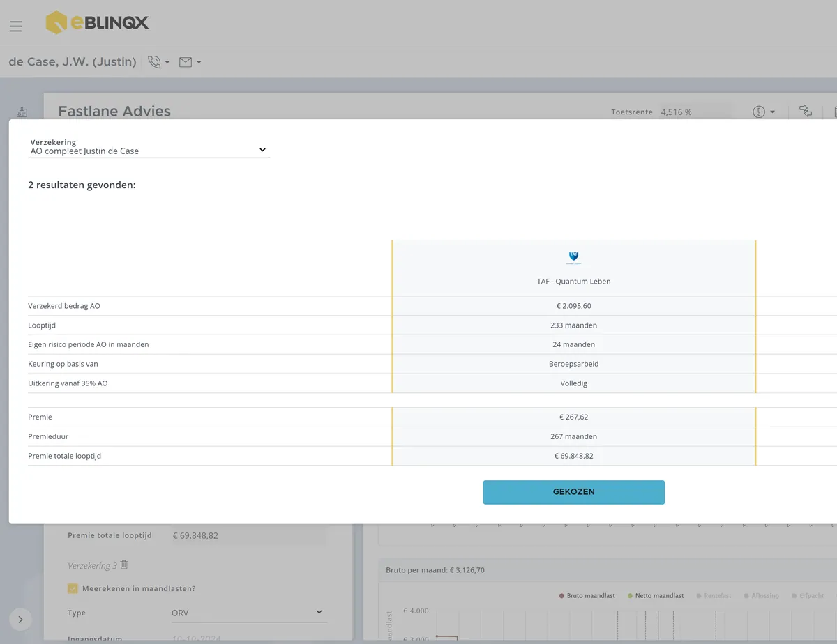Open the warning alert icon menu
This screenshot has width=837, height=644.
(764, 112)
